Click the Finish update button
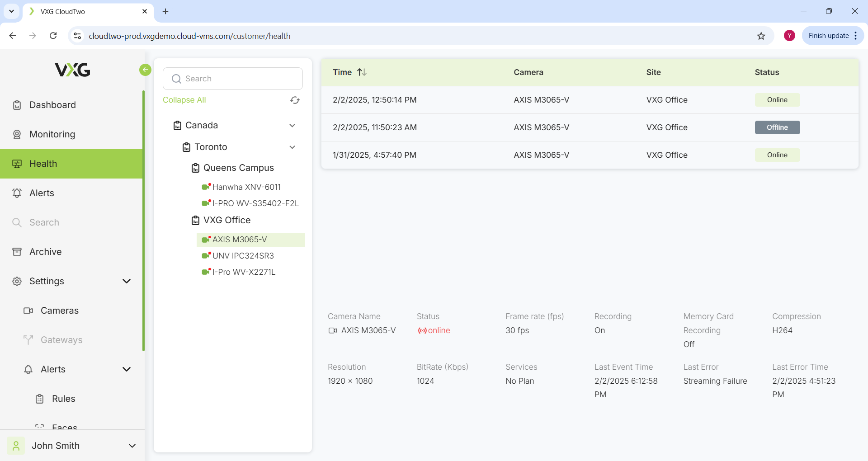Screen dimensions: 868x461 pos(828,36)
